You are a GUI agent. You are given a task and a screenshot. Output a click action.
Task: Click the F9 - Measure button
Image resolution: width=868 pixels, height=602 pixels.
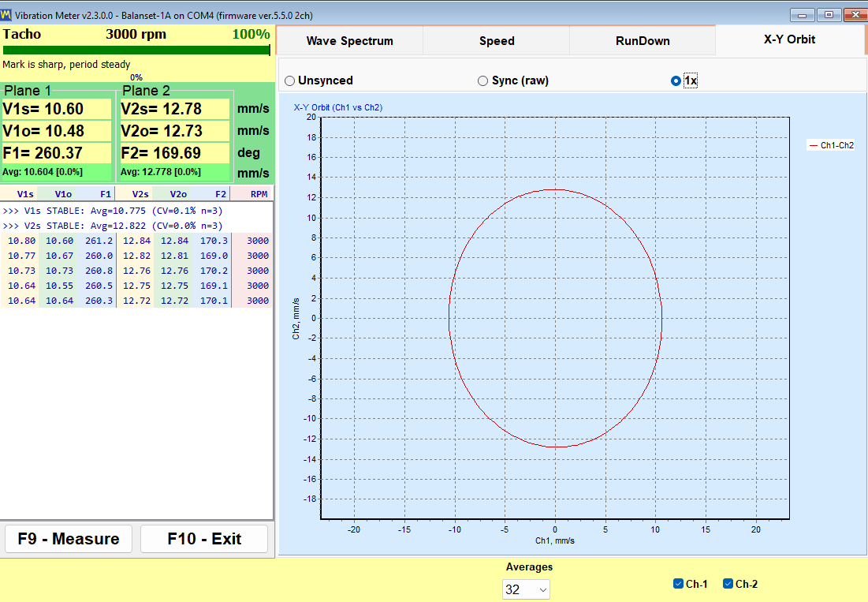[x=69, y=539]
